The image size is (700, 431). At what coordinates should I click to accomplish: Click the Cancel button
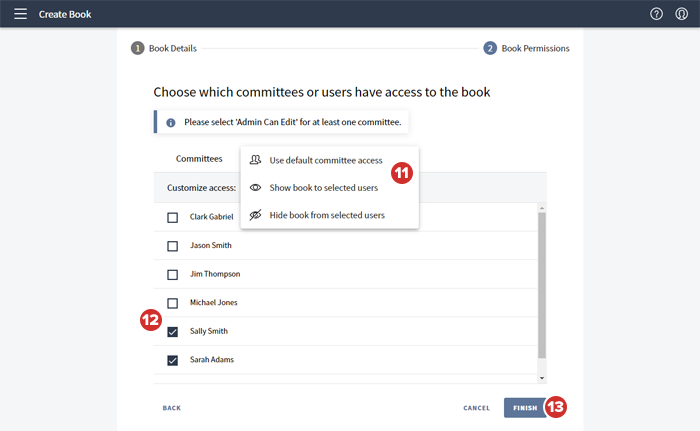tap(476, 408)
